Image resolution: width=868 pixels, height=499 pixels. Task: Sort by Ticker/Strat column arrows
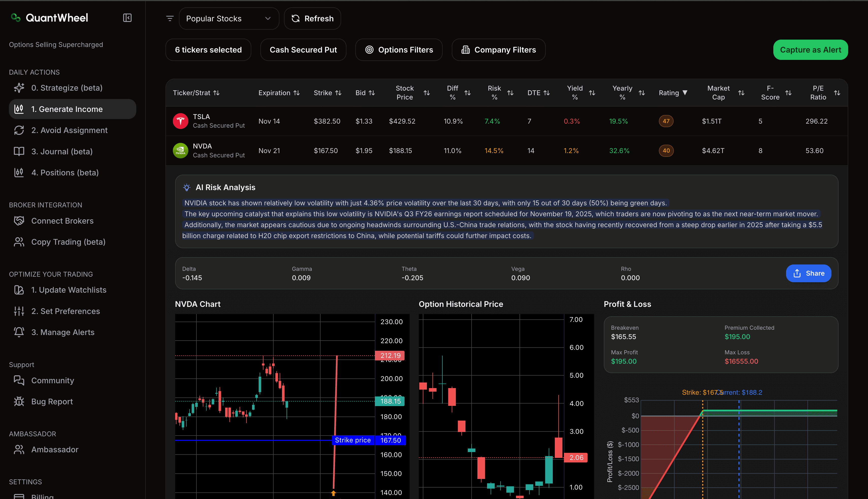[216, 93]
